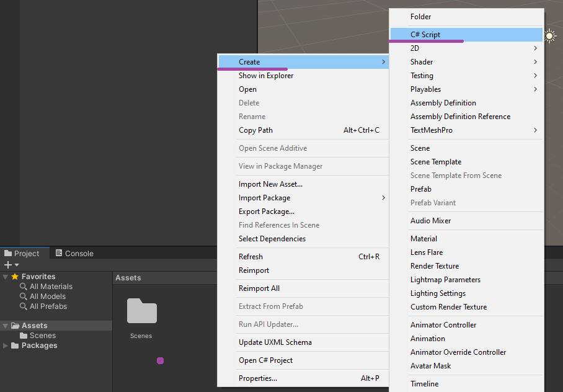Create a new Folder from submenu
The height and width of the screenshot is (392, 563).
click(x=466, y=17)
